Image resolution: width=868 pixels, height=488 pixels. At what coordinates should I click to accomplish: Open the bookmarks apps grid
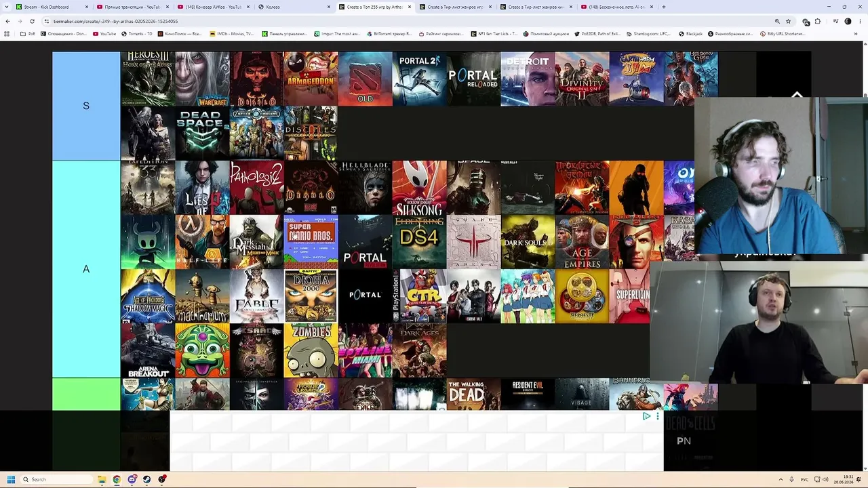point(7,33)
